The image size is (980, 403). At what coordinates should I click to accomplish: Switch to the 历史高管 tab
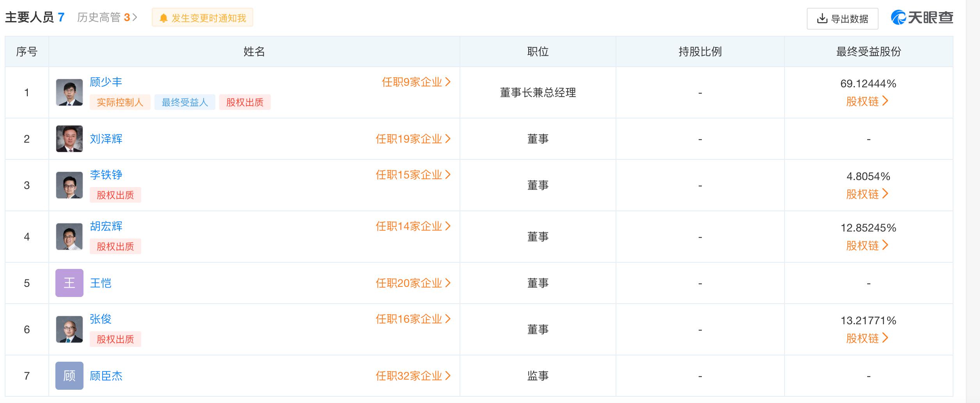107,18
